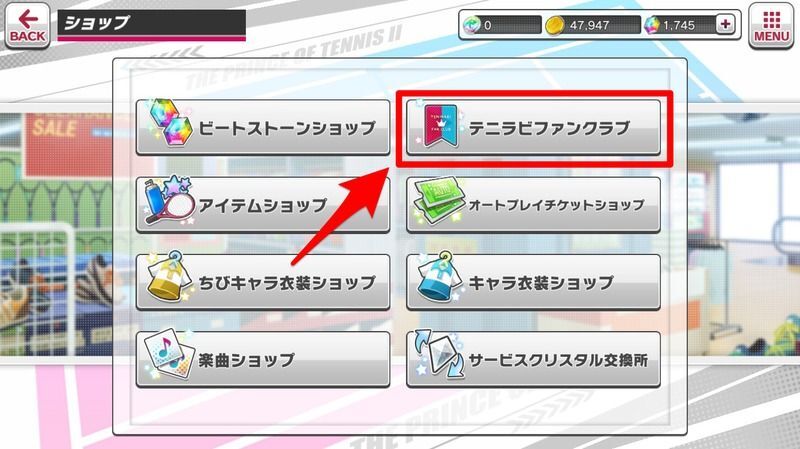Click the fan club ribbon banner icon
This screenshot has height=449, width=800.
440,126
